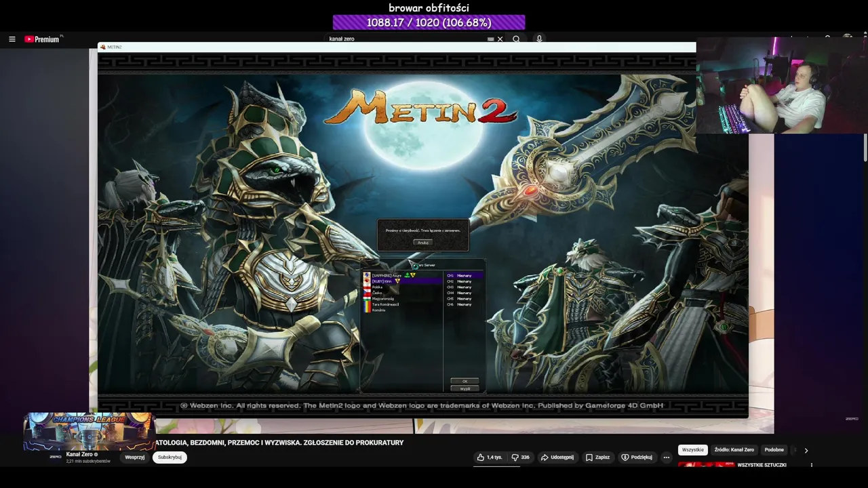Open the Kanał Zero channel name link

(x=80, y=454)
